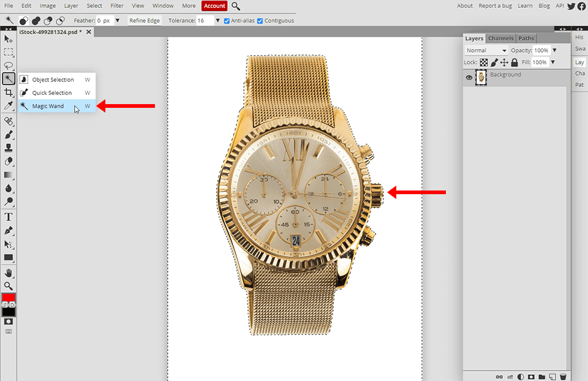
Task: Select the Lasso tool
Action: 9,66
